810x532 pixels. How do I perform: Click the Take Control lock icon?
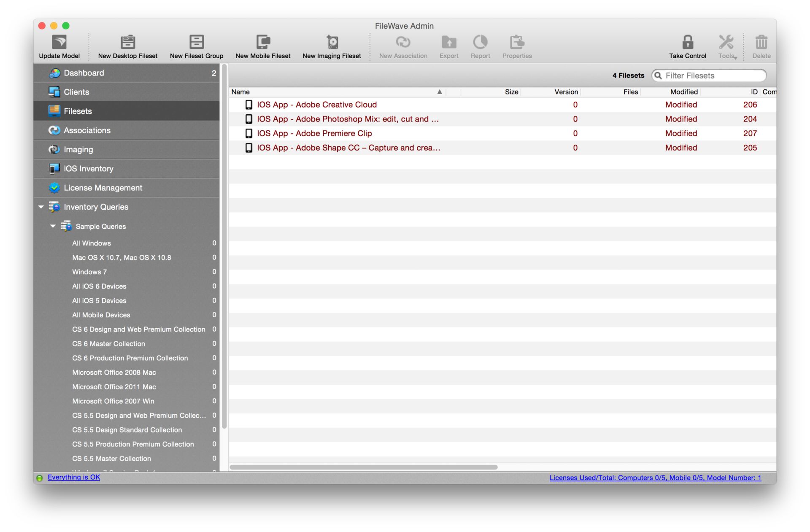pyautogui.click(x=687, y=42)
